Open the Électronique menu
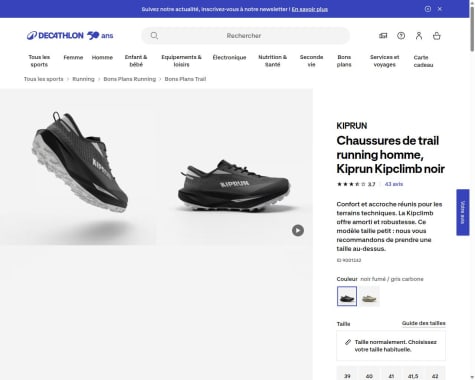Viewport: 475px width, 380px height. pyautogui.click(x=229, y=57)
